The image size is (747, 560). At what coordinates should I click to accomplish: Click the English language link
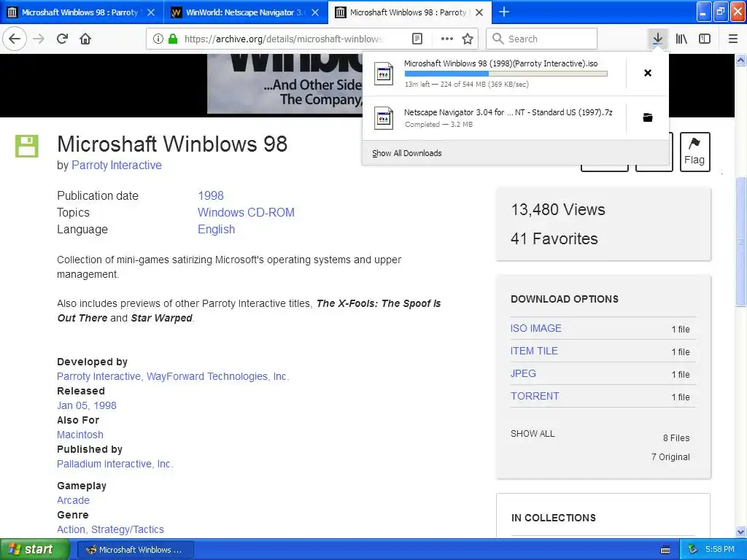tap(216, 229)
